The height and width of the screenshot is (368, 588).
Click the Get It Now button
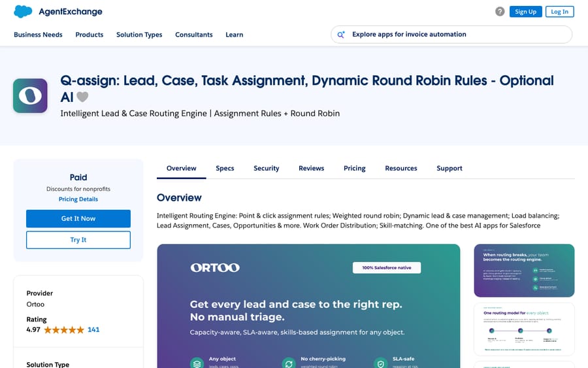tap(78, 219)
